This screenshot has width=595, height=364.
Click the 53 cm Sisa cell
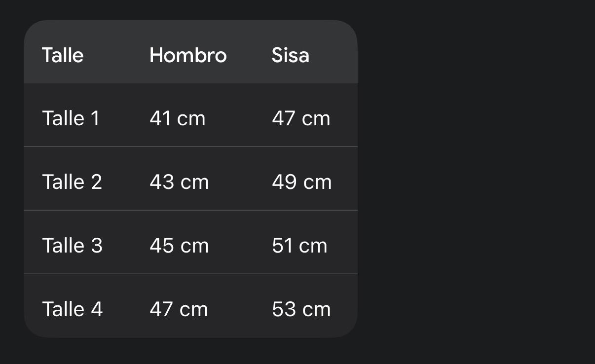[301, 309]
